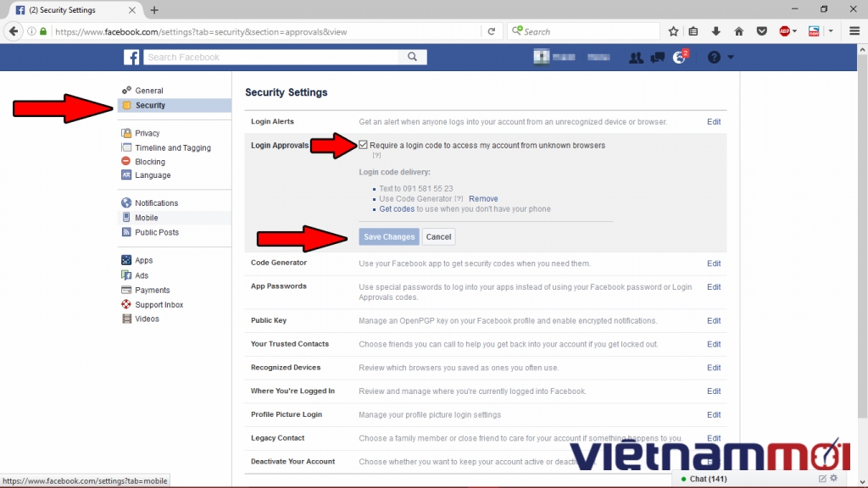Click the screenshot extension toolbar icon
This screenshot has width=868, height=488.
click(814, 31)
